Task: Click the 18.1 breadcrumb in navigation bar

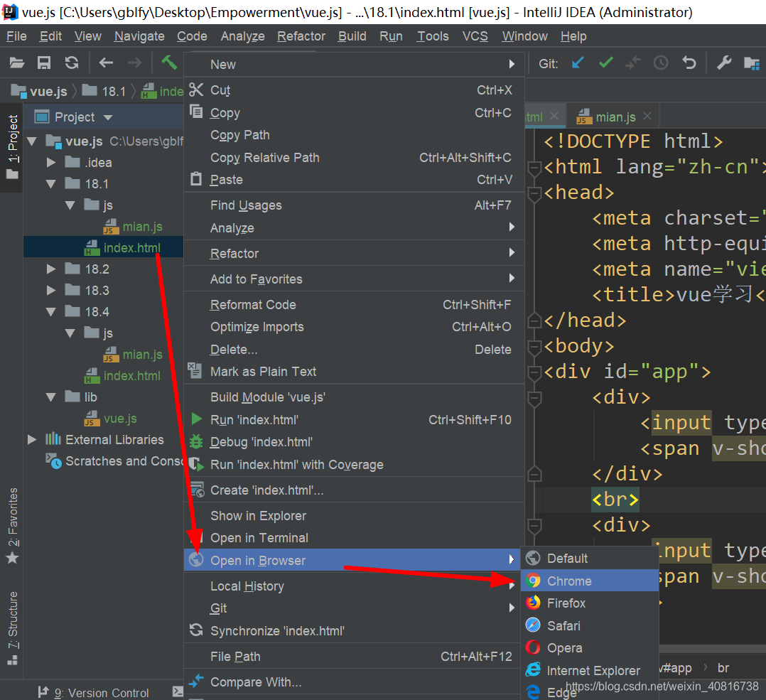Action: [x=104, y=92]
